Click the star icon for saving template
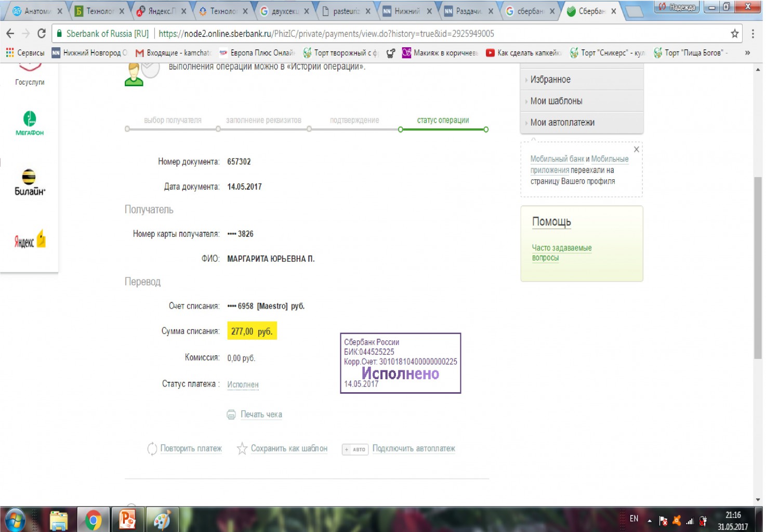 pos(242,448)
